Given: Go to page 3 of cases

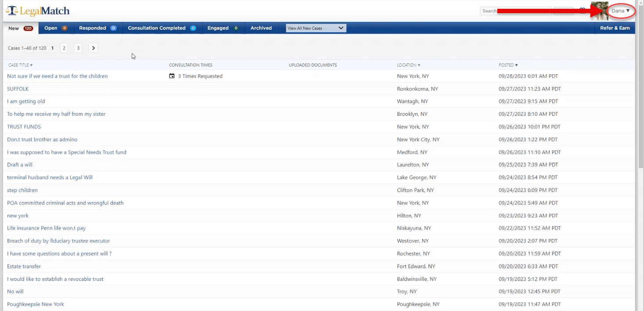Looking at the screenshot, I should (x=78, y=48).
